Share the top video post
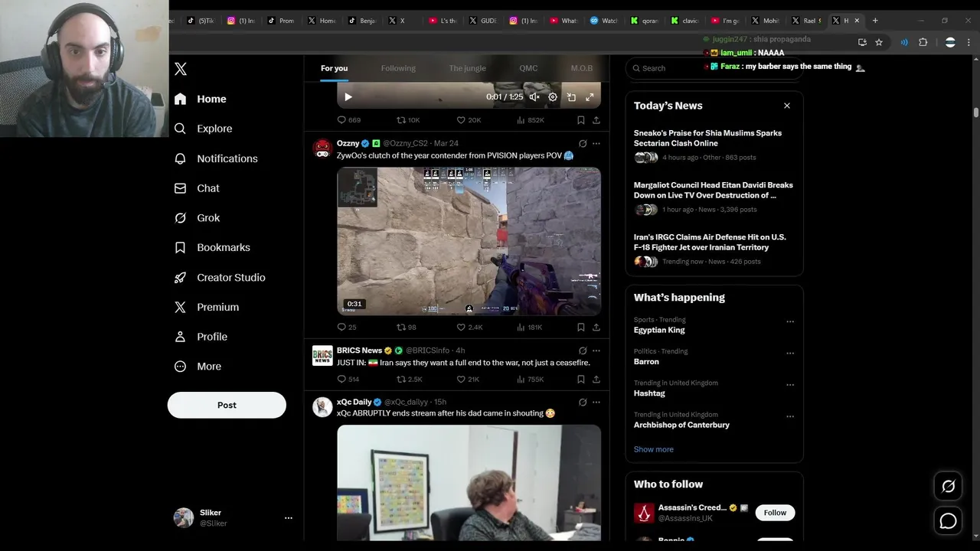 (596, 120)
